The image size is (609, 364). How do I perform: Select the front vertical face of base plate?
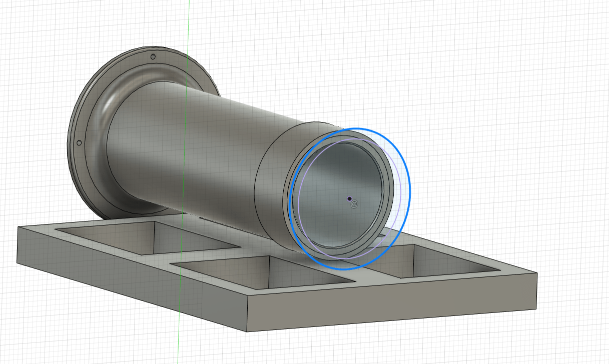[x=393, y=302]
